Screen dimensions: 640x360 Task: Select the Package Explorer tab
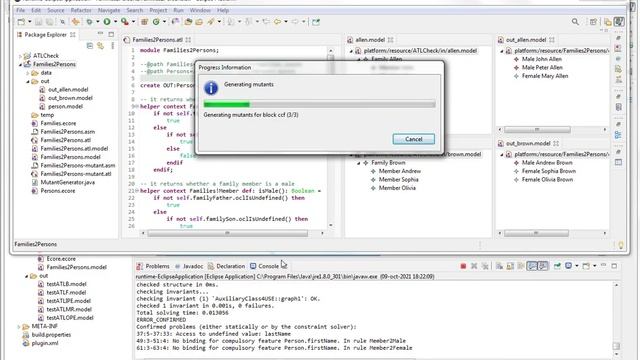[45, 35]
